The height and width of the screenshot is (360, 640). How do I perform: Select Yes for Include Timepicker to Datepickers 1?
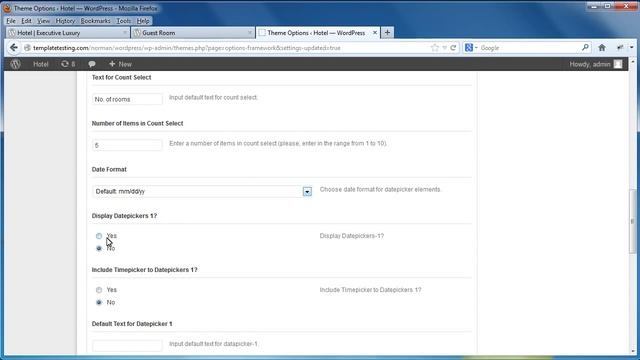point(99,290)
